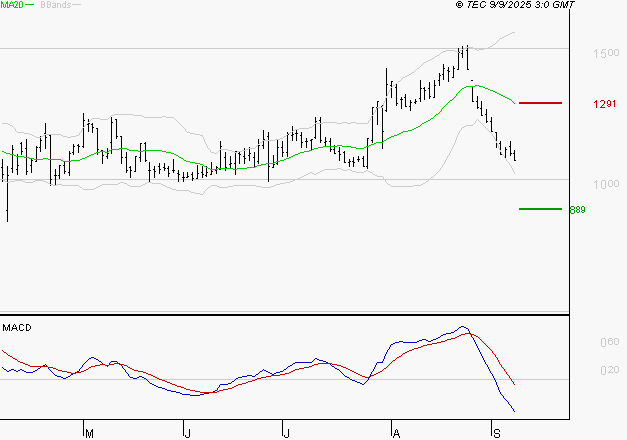Click the MA20 legend label
627x440 pixels.
[12, 5]
